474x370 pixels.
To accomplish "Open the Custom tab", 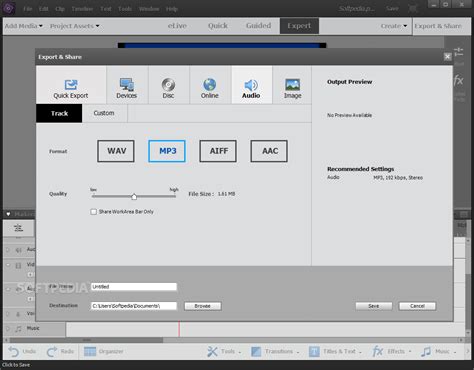I will (x=104, y=113).
